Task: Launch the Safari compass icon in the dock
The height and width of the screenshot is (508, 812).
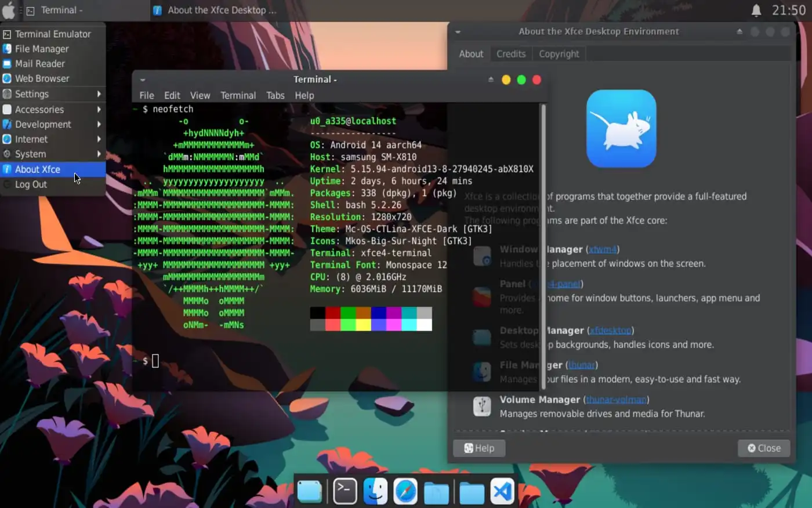Action: tap(405, 492)
